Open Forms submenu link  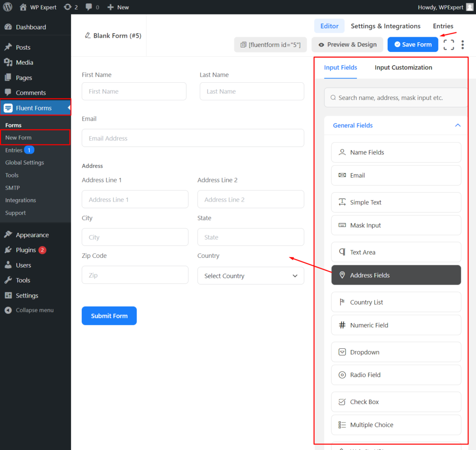coord(13,125)
